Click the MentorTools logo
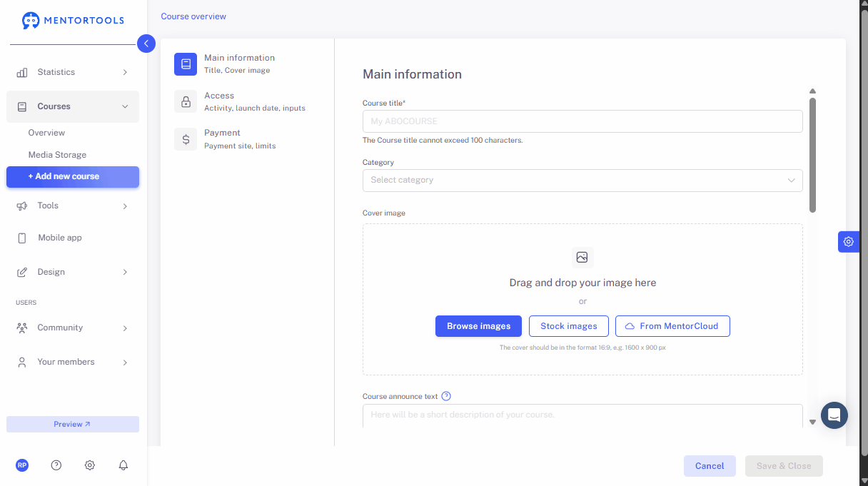The width and height of the screenshot is (868, 486). tap(73, 21)
